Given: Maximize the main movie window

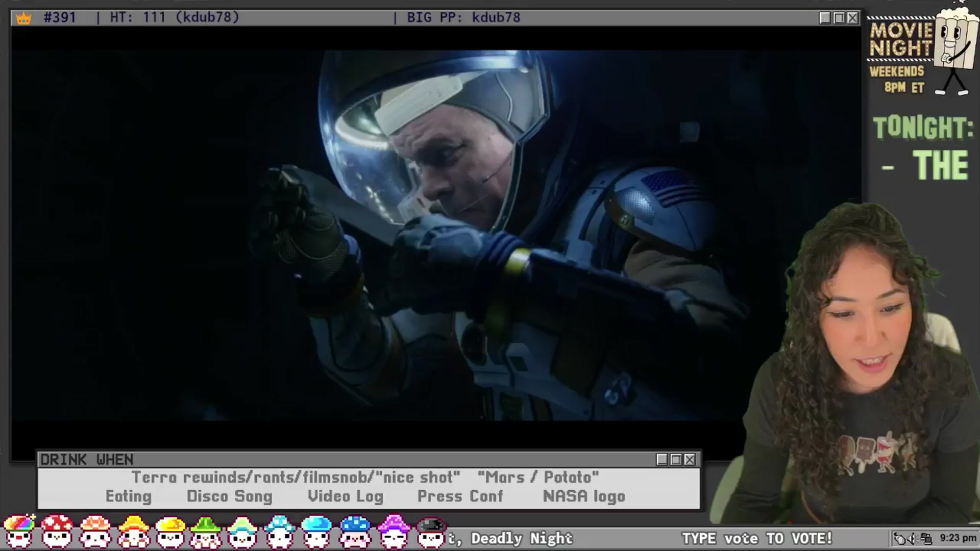Looking at the screenshot, I should click(x=839, y=18).
